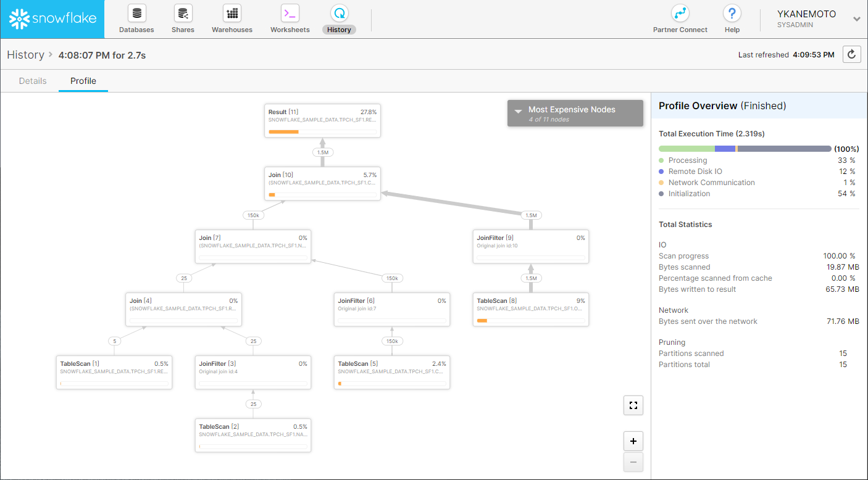Select the Profile tab

coord(83,81)
